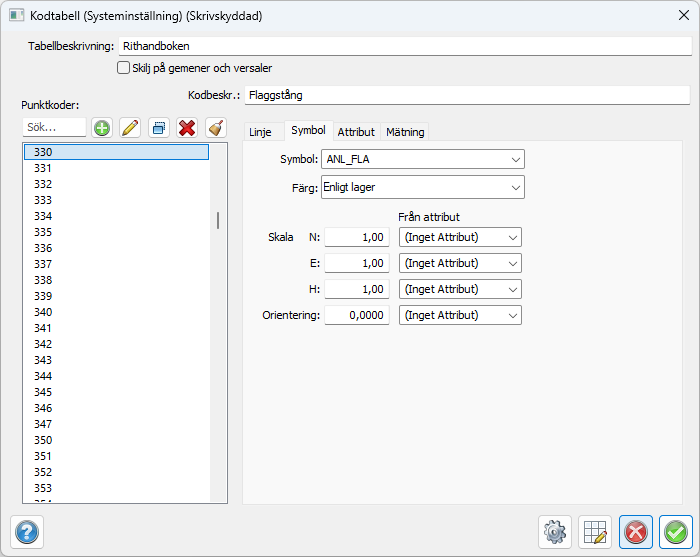Screen dimensions: 700x557
Task: Click the green add point code icon
Action: [102, 128]
